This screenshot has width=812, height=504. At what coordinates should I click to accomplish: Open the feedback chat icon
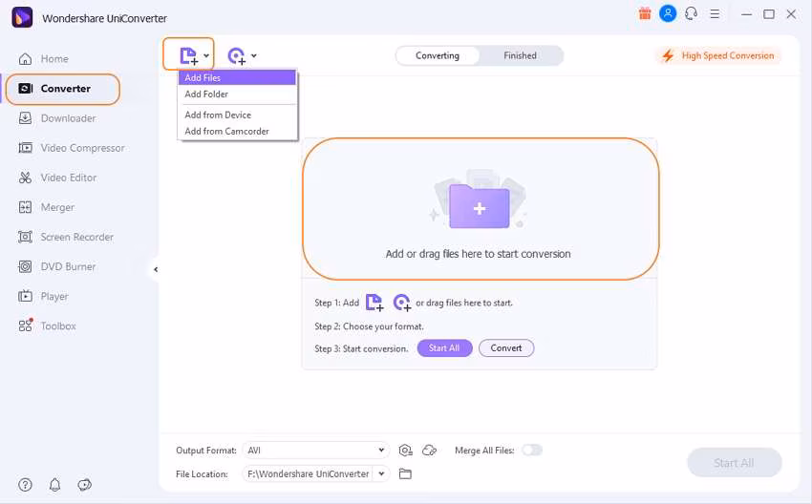click(84, 485)
